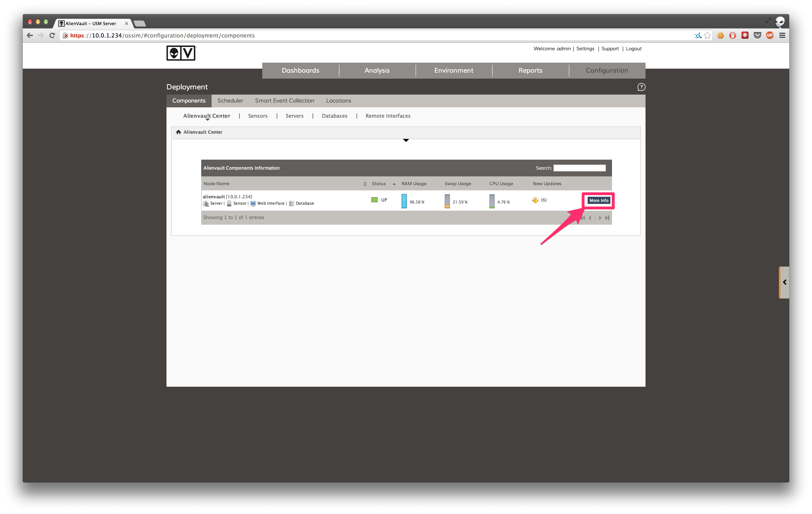Click the More Info button

599,201
